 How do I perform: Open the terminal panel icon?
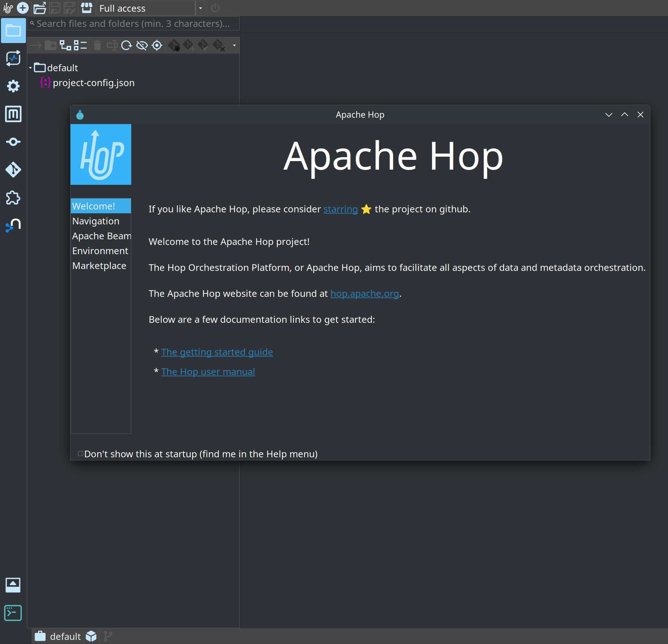tap(13, 613)
